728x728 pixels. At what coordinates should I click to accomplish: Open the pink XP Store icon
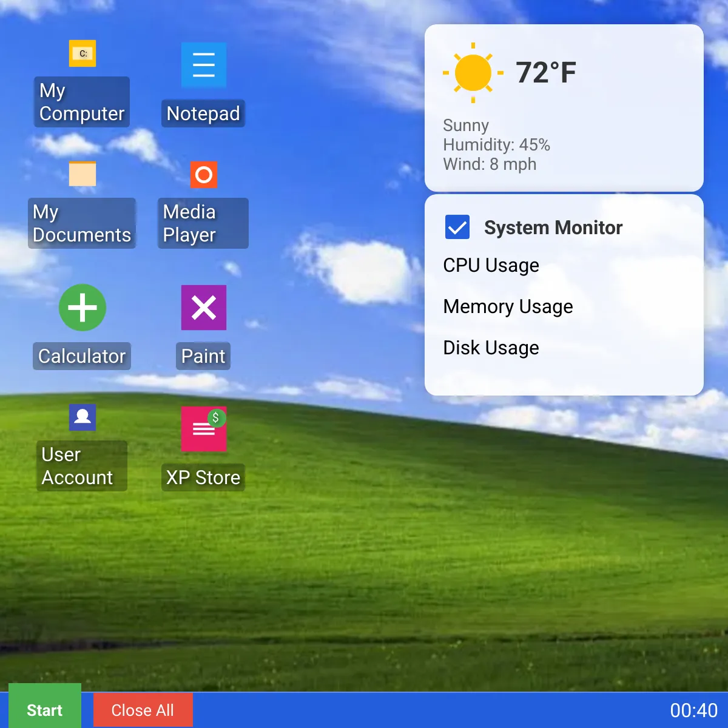[x=204, y=429]
